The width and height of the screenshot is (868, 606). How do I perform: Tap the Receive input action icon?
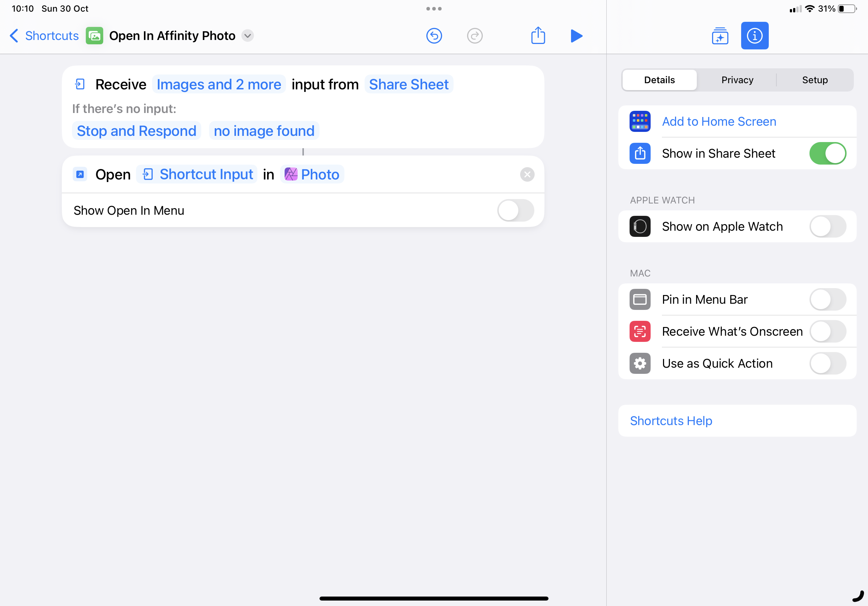pos(80,84)
